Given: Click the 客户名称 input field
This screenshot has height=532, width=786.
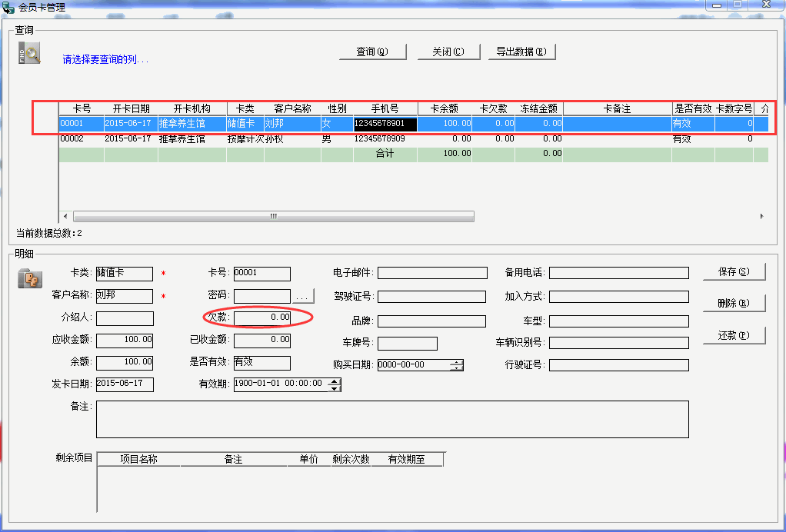Looking at the screenshot, I should 125,296.
